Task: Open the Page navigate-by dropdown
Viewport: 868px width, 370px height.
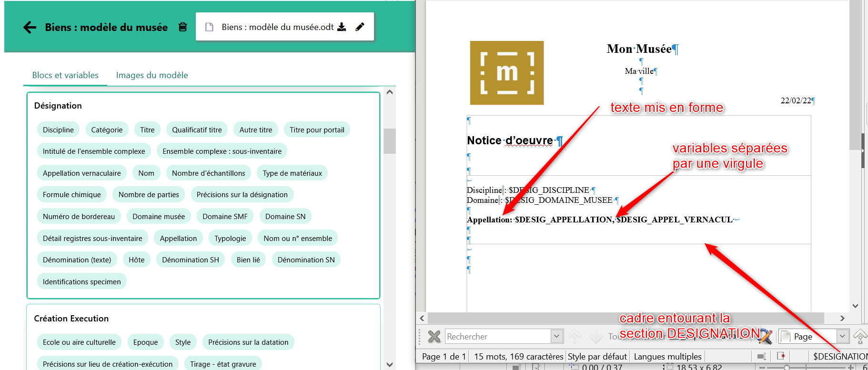Action: tap(842, 336)
